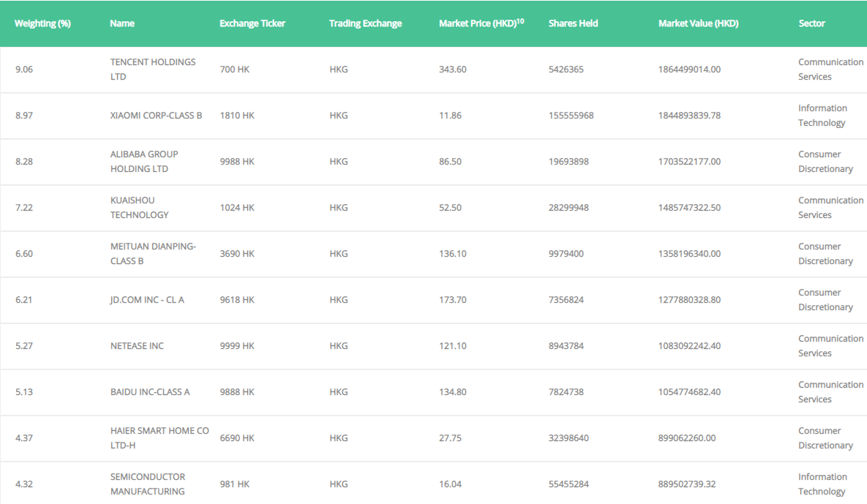Viewport: 867px width, 504px height.
Task: Click weighting value 5.13
Action: tap(23, 392)
